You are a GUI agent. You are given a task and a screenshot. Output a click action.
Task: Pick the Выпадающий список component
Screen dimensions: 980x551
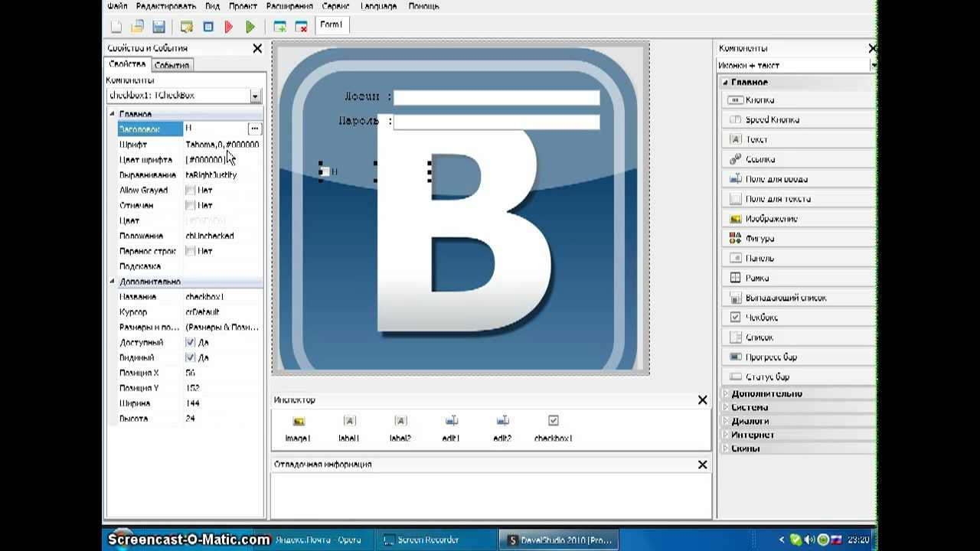coord(798,298)
